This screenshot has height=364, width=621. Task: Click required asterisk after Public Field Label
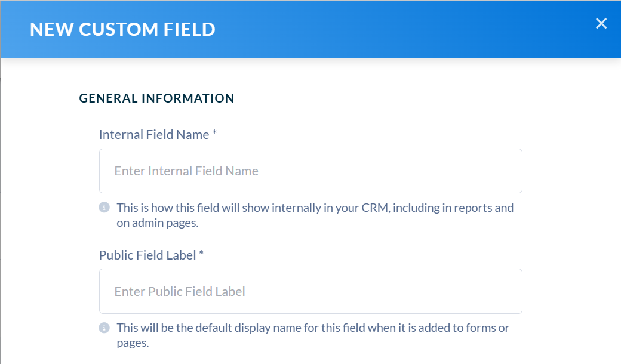(201, 253)
